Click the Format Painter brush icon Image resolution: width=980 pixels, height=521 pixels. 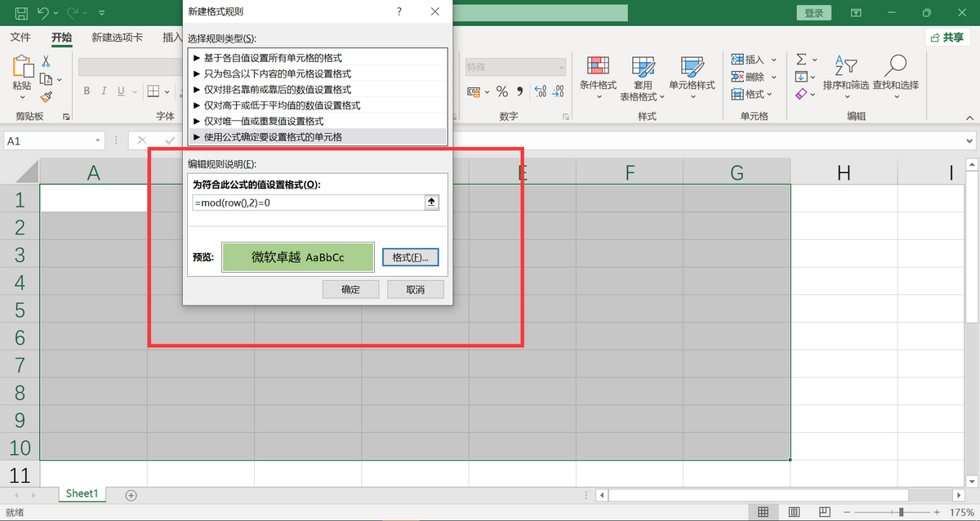[x=46, y=97]
